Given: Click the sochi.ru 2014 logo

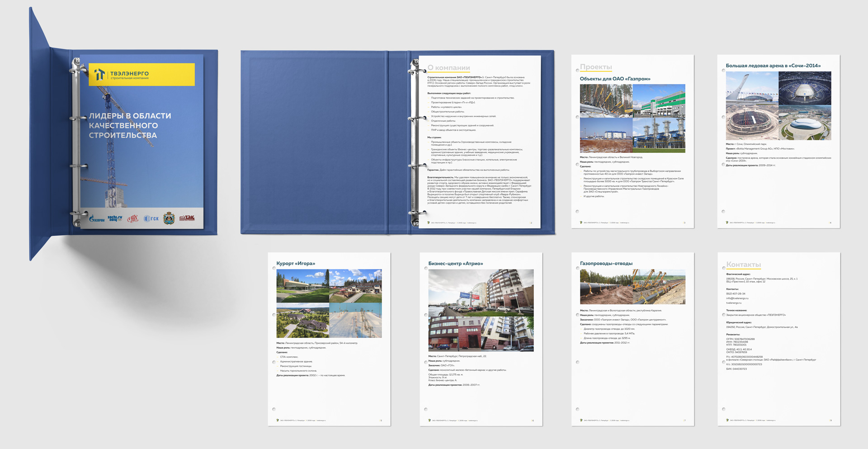Looking at the screenshot, I should (115, 218).
